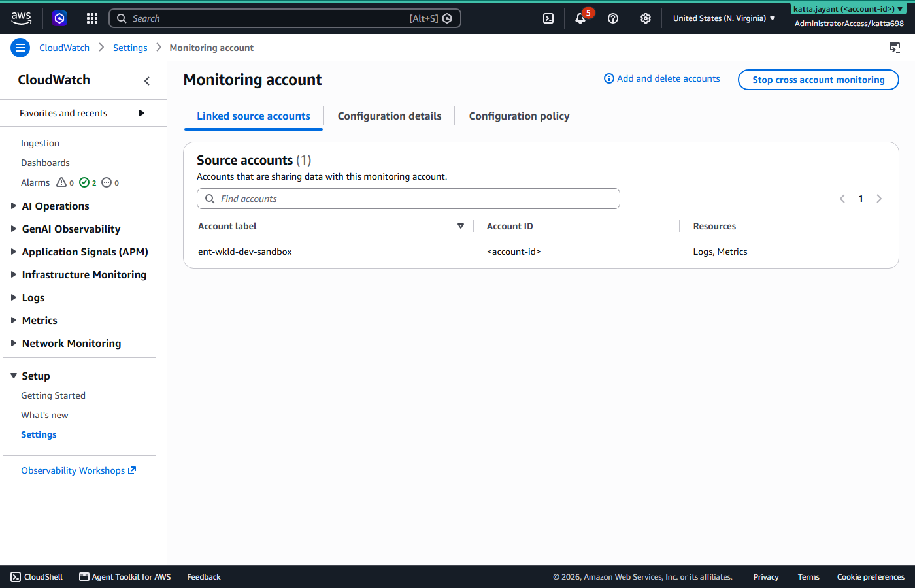Click AdministratorAccess/katta698 role text

(849, 24)
